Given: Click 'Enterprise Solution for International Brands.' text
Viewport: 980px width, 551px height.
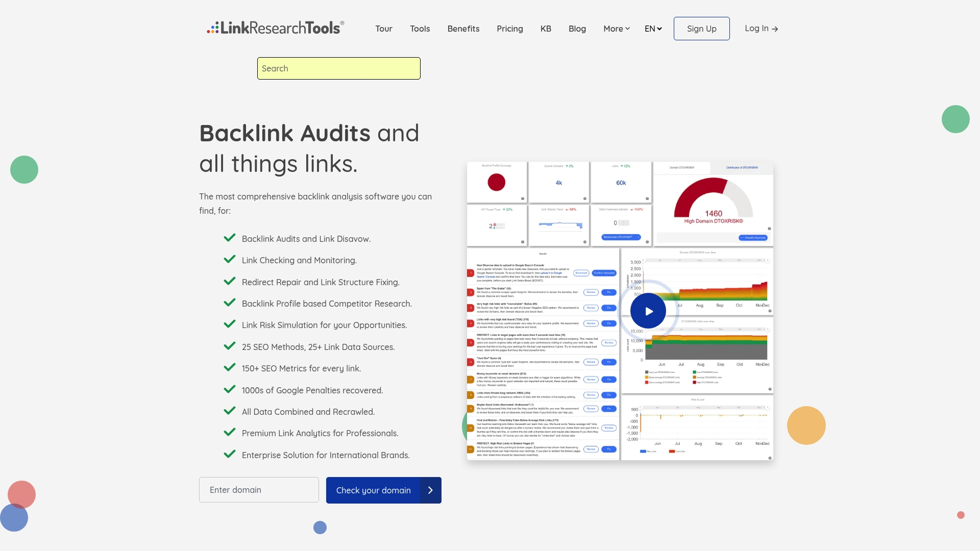Looking at the screenshot, I should (326, 455).
